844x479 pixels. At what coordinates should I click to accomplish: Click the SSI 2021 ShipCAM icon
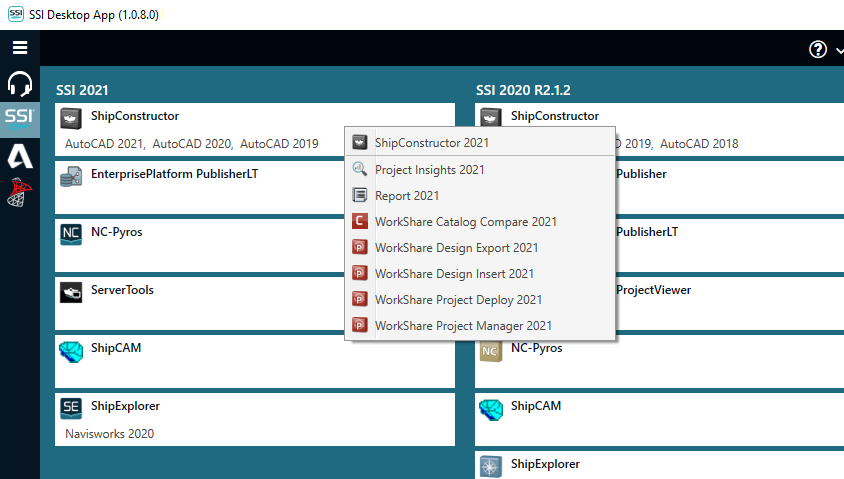pos(71,351)
